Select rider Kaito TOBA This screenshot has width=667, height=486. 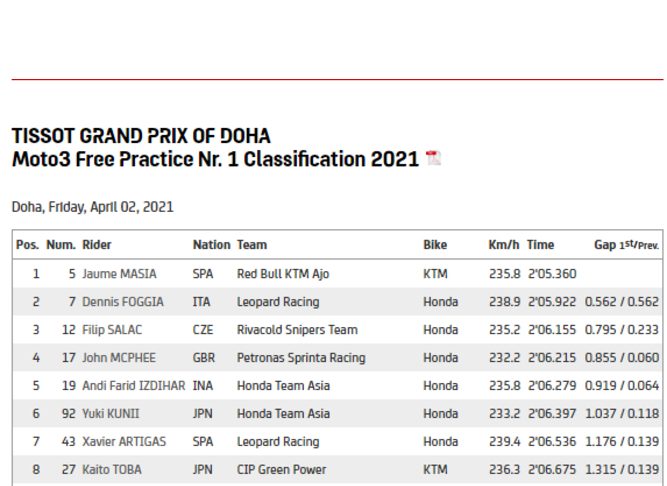[112, 470]
